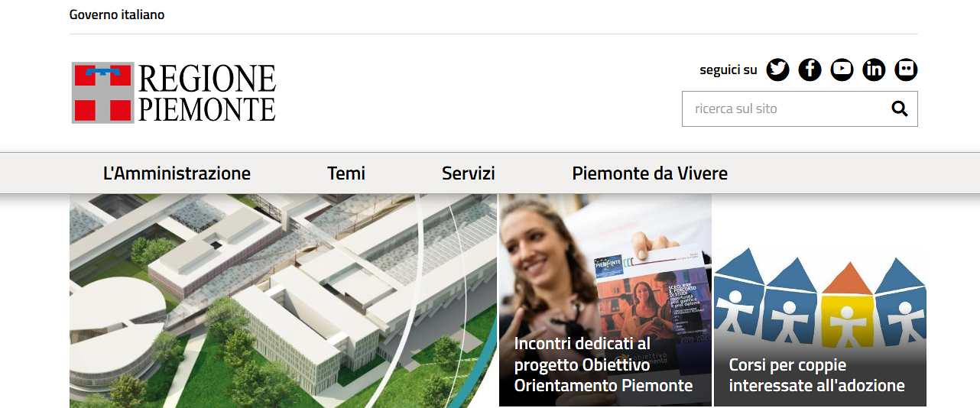Open the LinkedIn social icon
980x408 pixels.
(874, 70)
